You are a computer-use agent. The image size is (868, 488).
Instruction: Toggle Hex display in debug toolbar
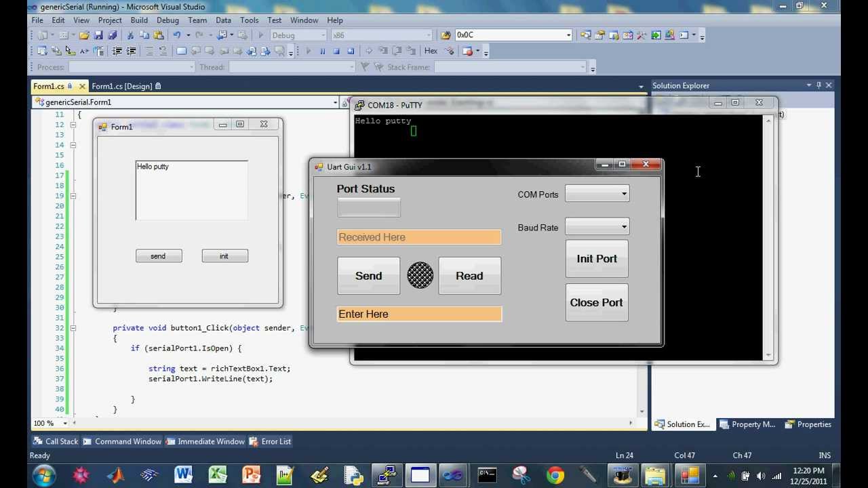tap(431, 51)
